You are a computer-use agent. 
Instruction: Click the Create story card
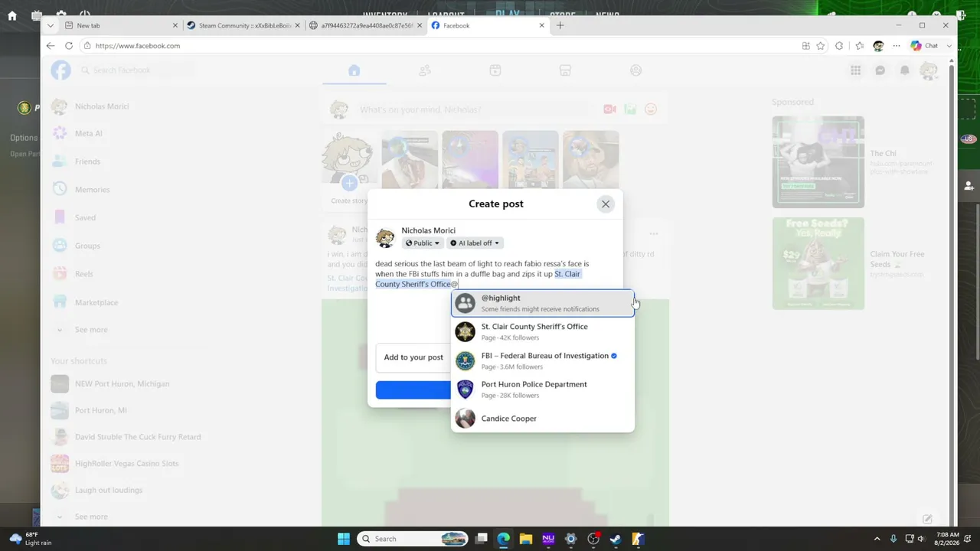[x=349, y=169]
